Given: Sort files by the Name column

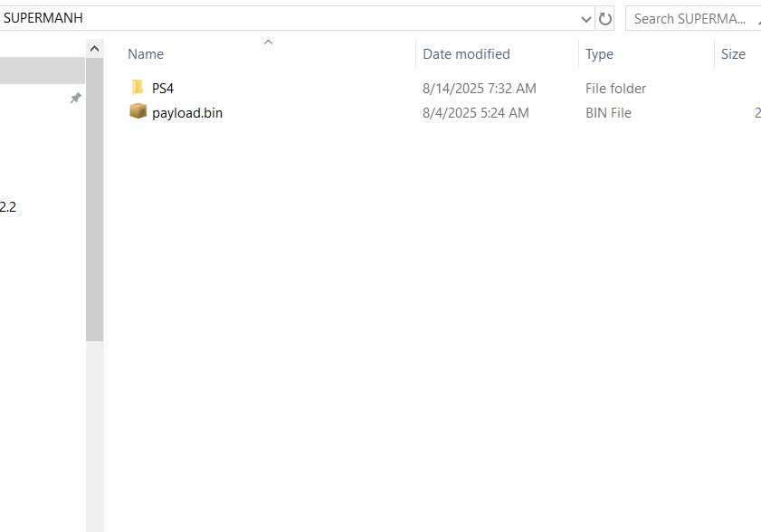Looking at the screenshot, I should click(x=147, y=54).
